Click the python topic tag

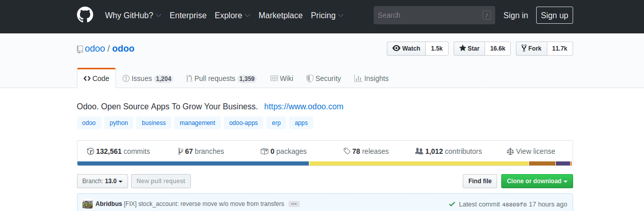point(119,123)
